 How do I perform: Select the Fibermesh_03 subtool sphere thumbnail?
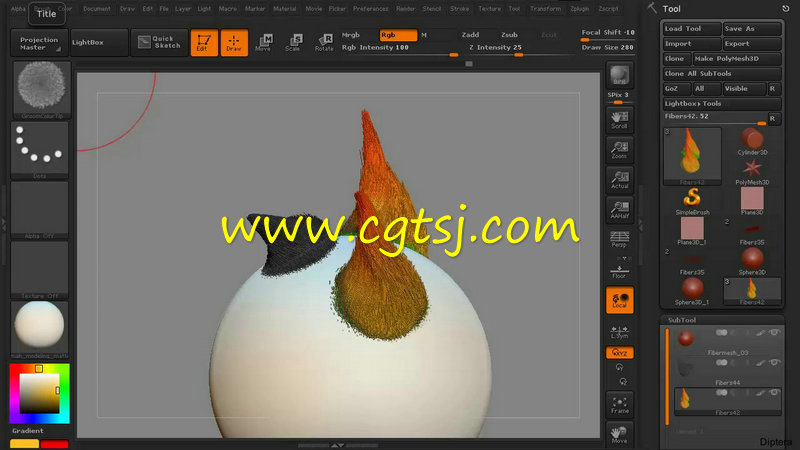[686, 338]
